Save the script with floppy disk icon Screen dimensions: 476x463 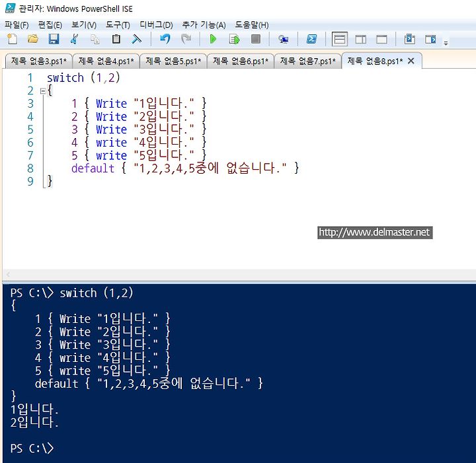[x=54, y=39]
